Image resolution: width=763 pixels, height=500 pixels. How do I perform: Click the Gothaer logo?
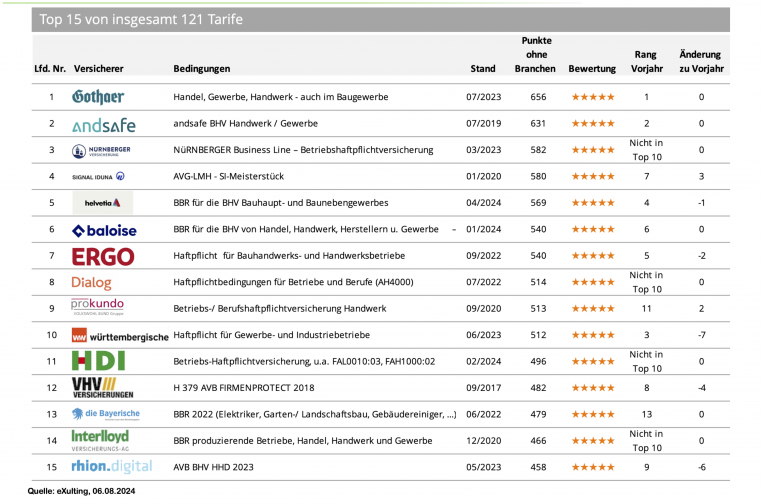coord(98,97)
